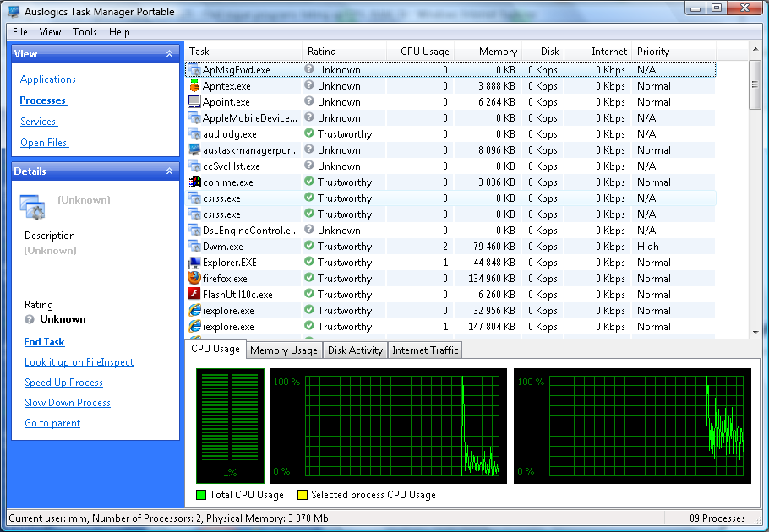
Task: Click the Trustworthy icon for Dwm.exe
Action: coord(309,246)
